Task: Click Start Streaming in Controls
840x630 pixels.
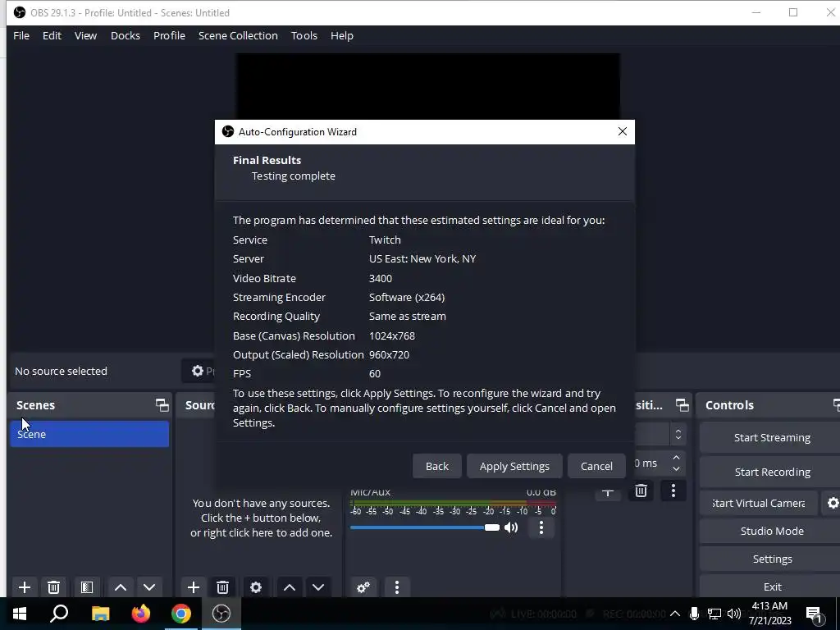Action: [771, 438]
